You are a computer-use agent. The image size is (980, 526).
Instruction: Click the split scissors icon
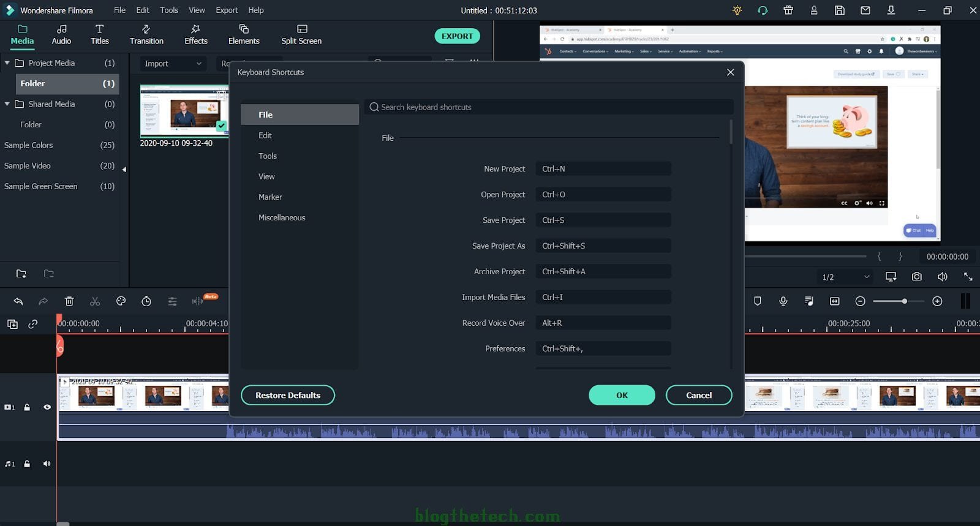(x=95, y=301)
